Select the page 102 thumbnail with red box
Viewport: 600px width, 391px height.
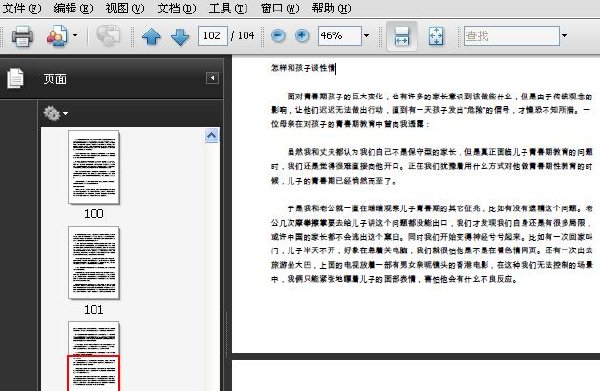94,356
